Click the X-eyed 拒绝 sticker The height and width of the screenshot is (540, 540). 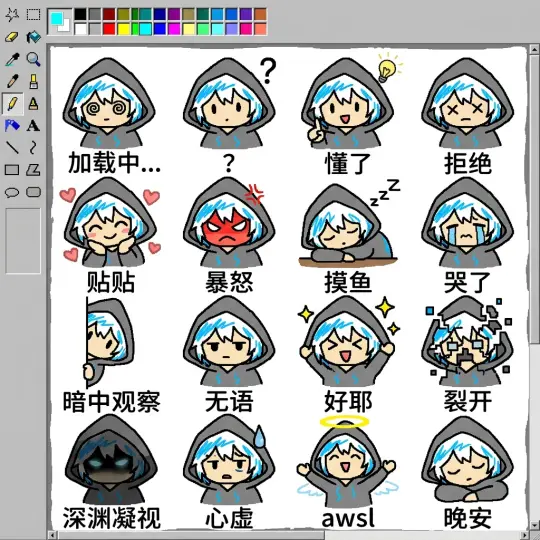coord(467,103)
